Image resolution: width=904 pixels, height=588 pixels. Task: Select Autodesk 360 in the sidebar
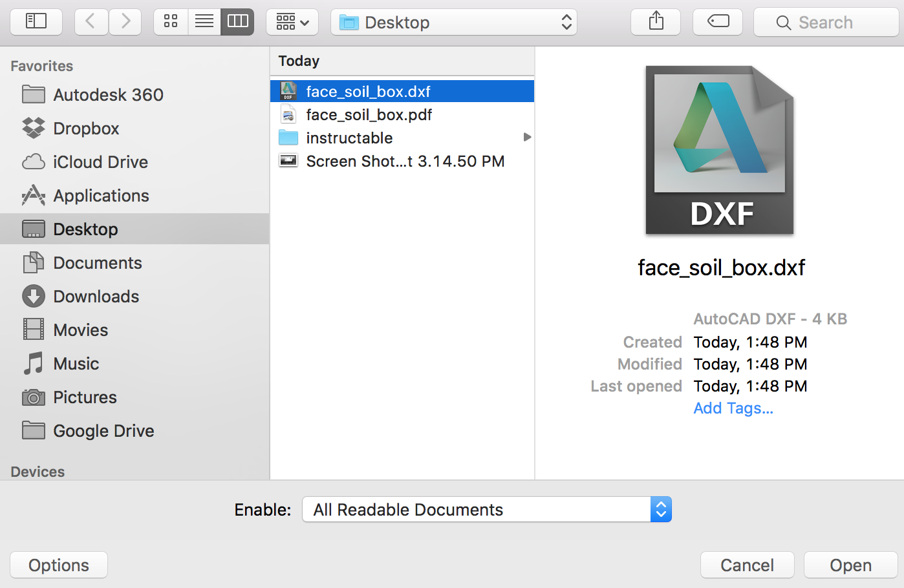(135, 95)
